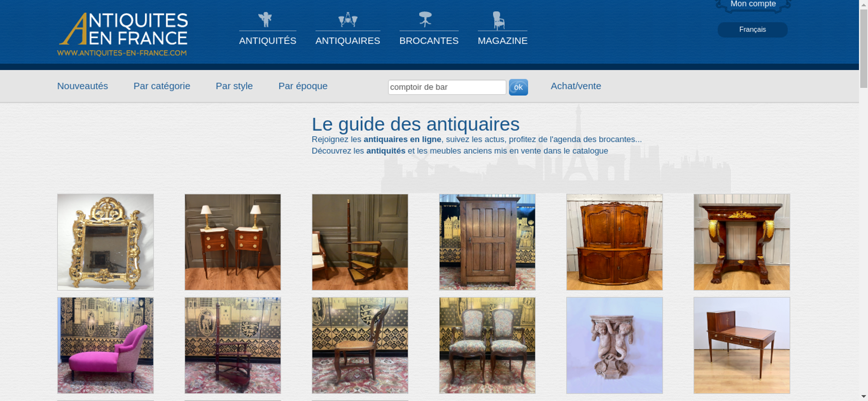Click the cherub icon above Antiquités
The width and height of the screenshot is (868, 401).
[265, 20]
